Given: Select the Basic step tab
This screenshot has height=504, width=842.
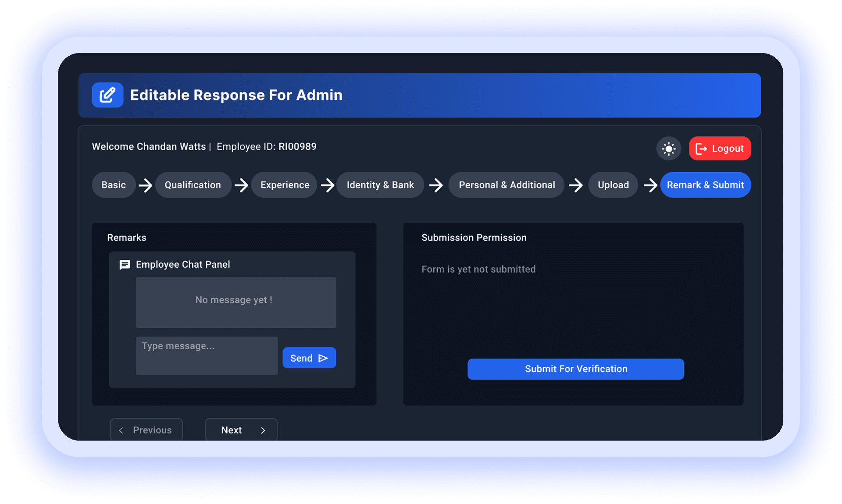Looking at the screenshot, I should click(x=113, y=185).
